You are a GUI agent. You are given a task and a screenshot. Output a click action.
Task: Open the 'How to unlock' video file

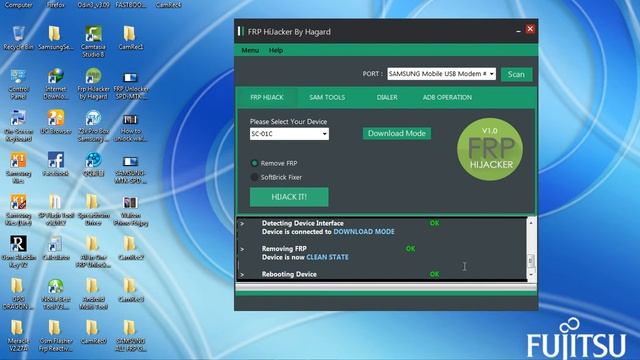[x=131, y=128]
